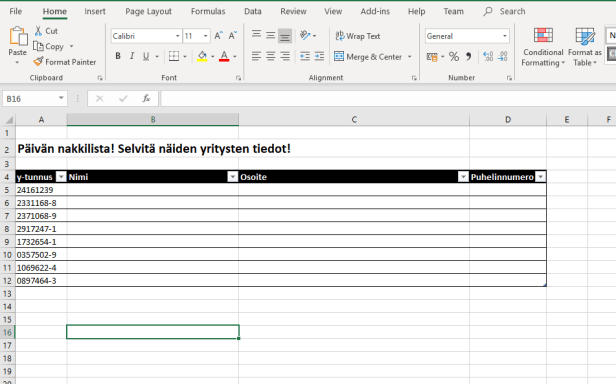Screen dimensions: 616x384
Task: Open the font name Calibri box
Action: [x=146, y=36]
